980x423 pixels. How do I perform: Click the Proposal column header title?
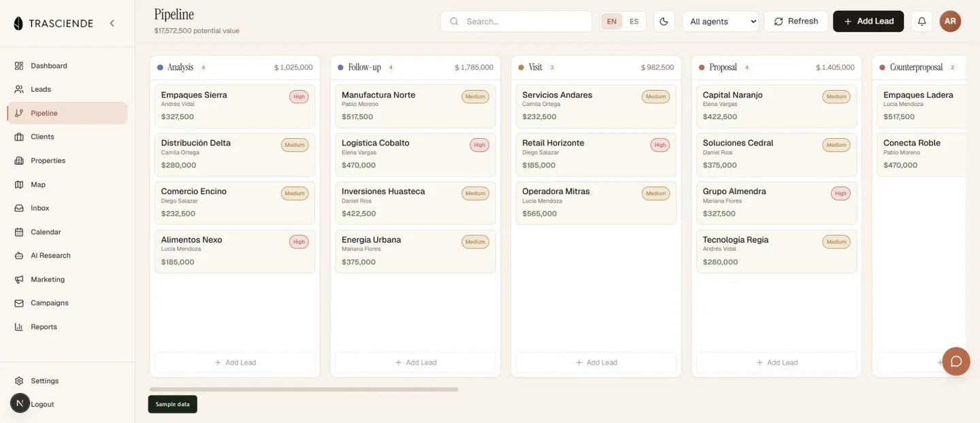723,67
